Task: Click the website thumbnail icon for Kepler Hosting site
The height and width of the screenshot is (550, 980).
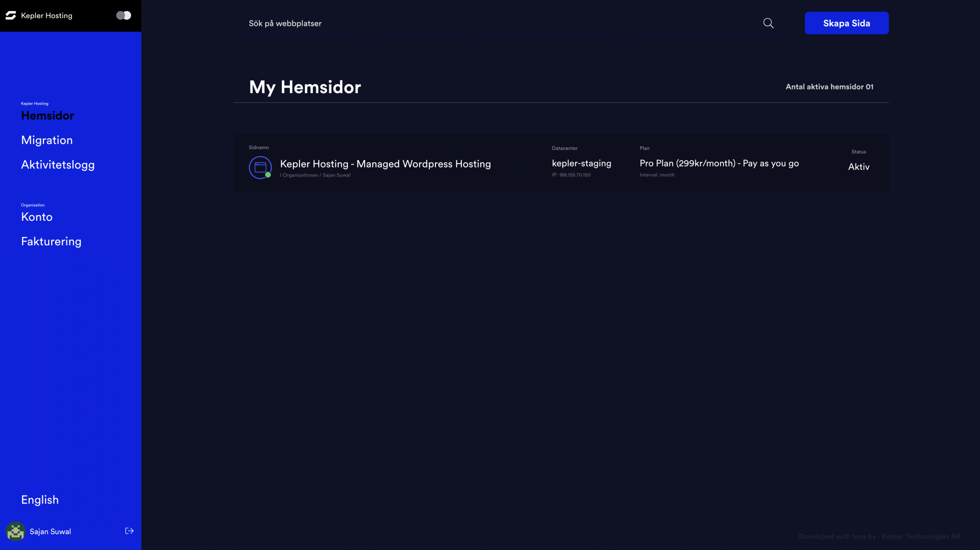Action: pyautogui.click(x=260, y=167)
